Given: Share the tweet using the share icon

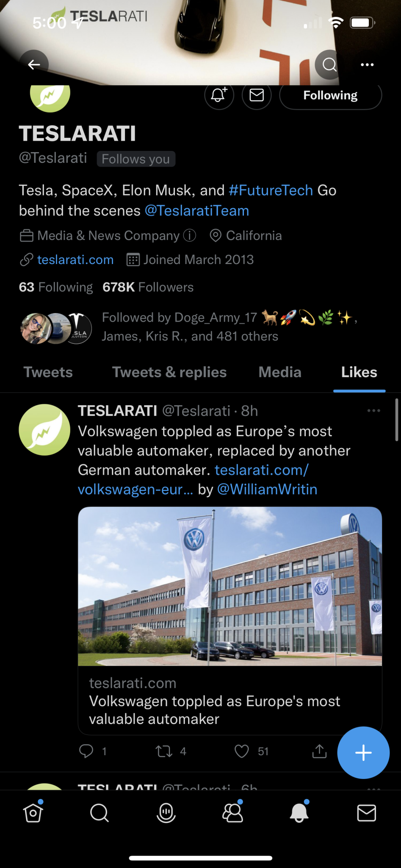Looking at the screenshot, I should pos(319,751).
